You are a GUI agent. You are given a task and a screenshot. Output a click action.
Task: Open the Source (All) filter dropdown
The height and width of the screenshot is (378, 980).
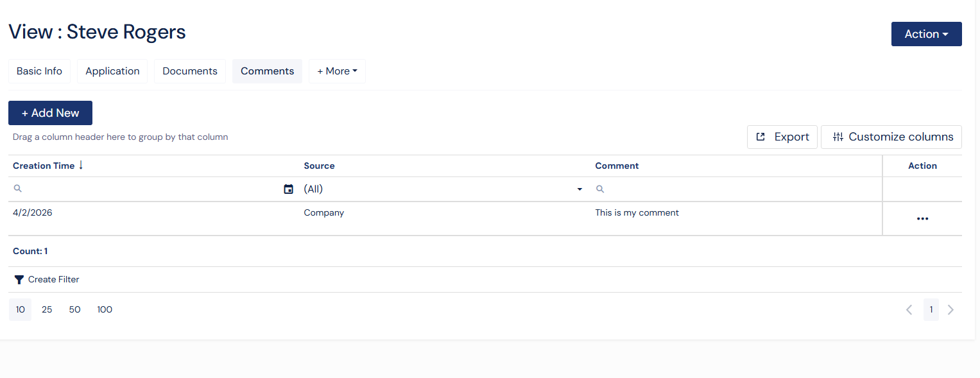pos(443,189)
